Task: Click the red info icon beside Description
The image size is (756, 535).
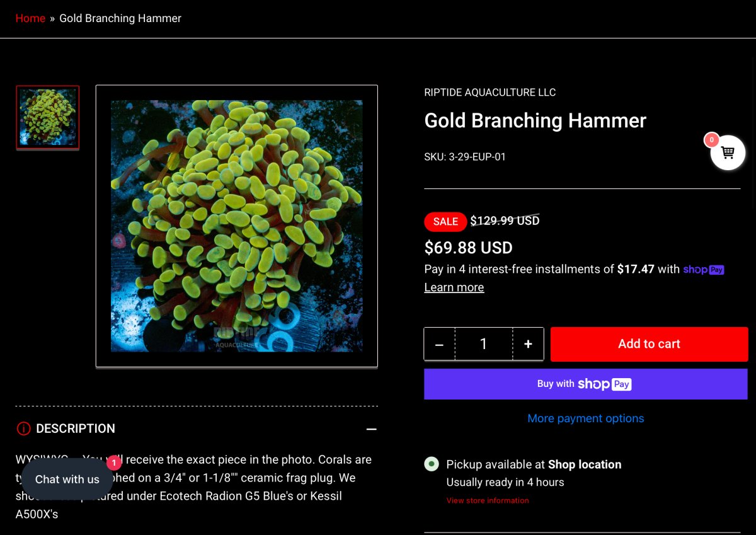Action: (23, 429)
